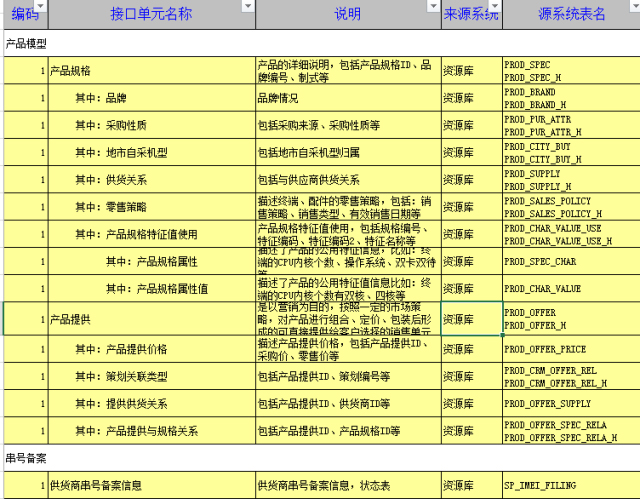Select the PROD_CITY_BUY table name cell
This screenshot has height=499, width=640.
pos(571,153)
